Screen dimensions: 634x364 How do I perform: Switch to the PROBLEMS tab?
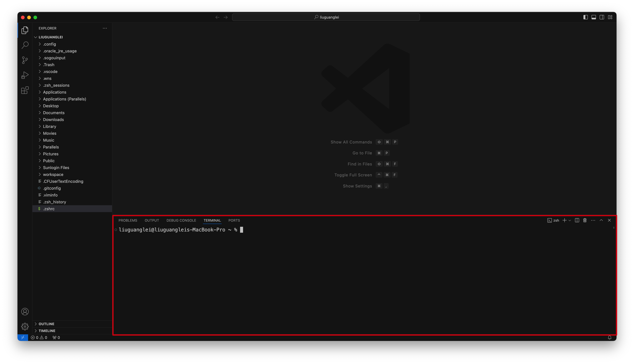click(128, 220)
